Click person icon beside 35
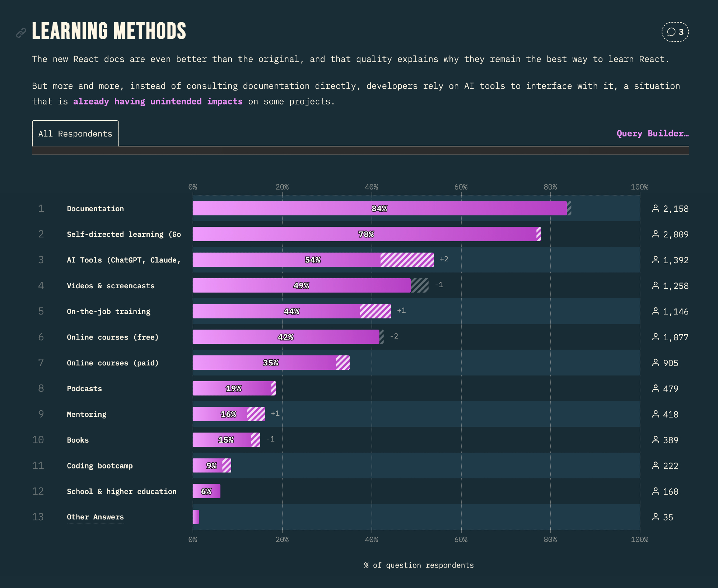The image size is (718, 588). 656,517
